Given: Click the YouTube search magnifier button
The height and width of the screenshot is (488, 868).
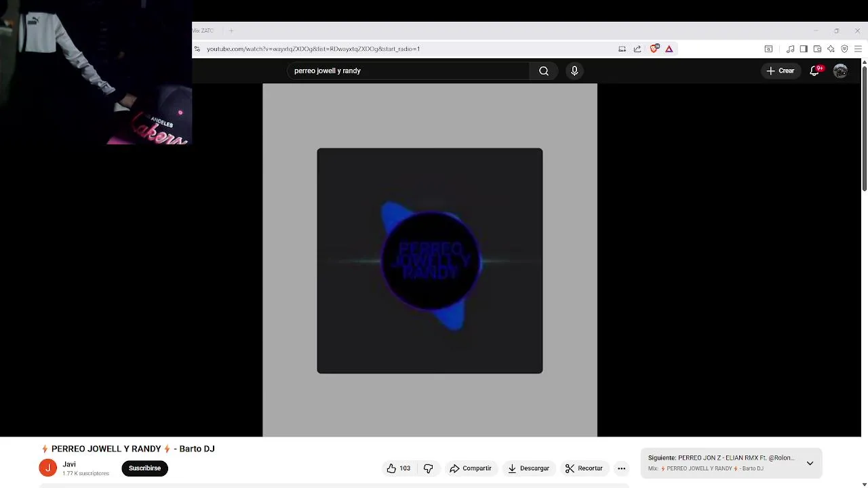Looking at the screenshot, I should [x=544, y=70].
